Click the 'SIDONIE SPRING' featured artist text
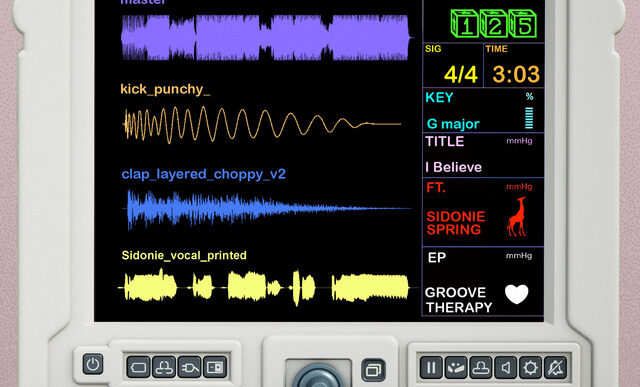The width and height of the screenshot is (640, 387). (456, 223)
